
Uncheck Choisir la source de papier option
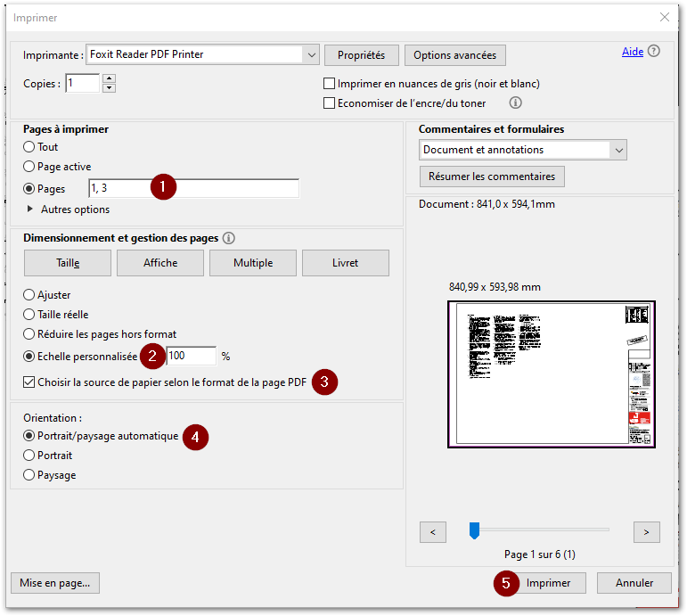click(x=29, y=382)
